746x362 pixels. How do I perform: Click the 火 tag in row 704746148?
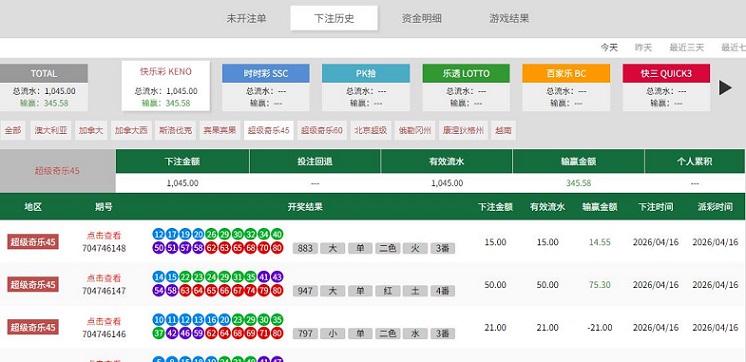(415, 248)
